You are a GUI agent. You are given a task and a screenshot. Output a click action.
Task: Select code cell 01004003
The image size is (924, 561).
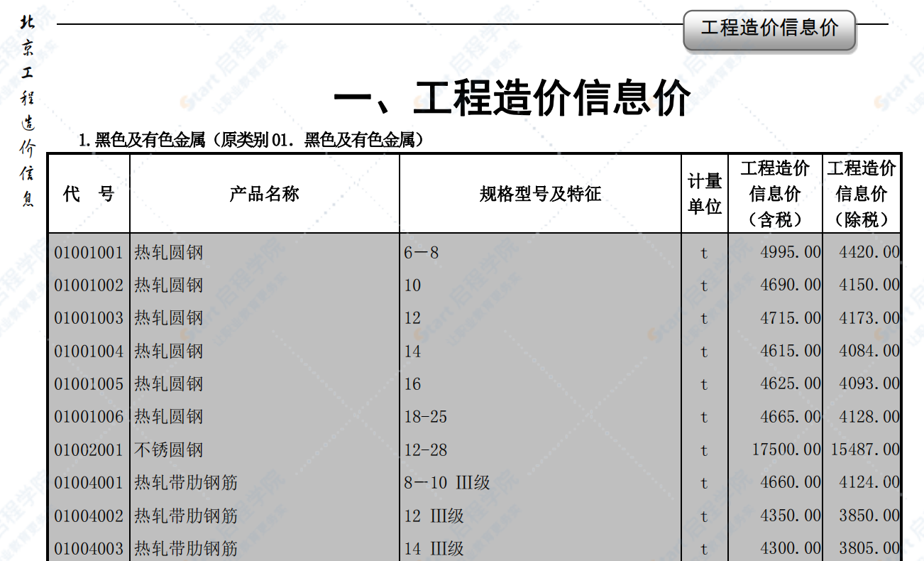coord(89,548)
